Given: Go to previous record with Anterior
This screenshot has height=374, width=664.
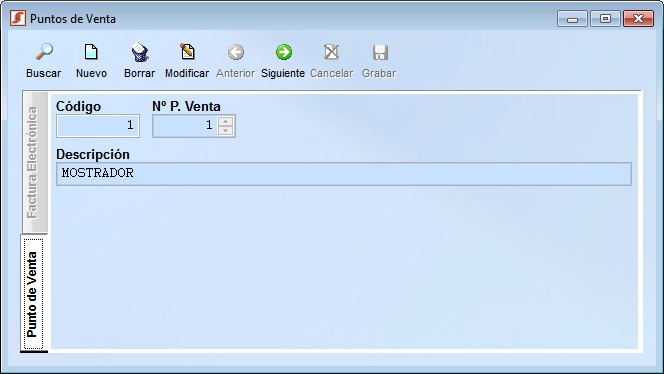Looking at the screenshot, I should [x=235, y=61].
